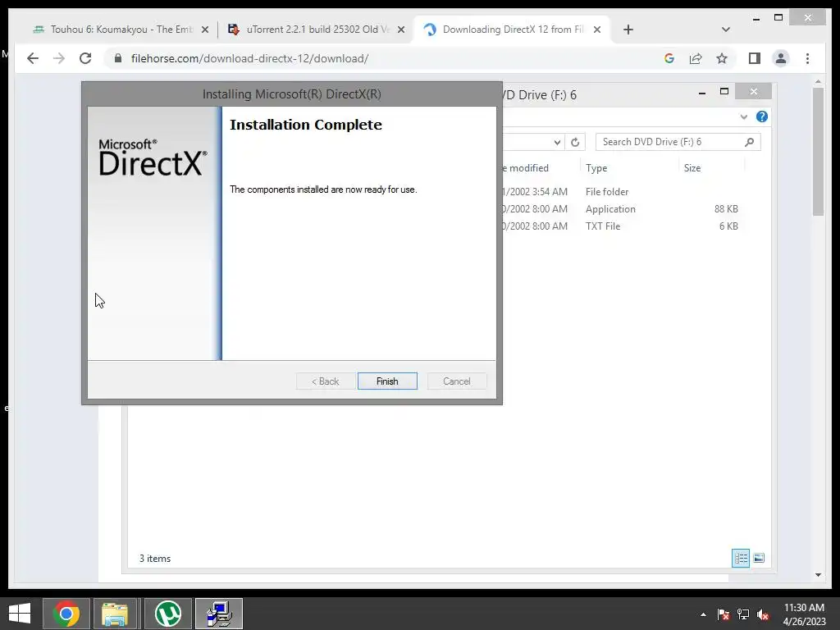The width and height of the screenshot is (840, 630).
Task: Close the Touhou 6 Koumakyou tab
Action: pyautogui.click(x=204, y=30)
